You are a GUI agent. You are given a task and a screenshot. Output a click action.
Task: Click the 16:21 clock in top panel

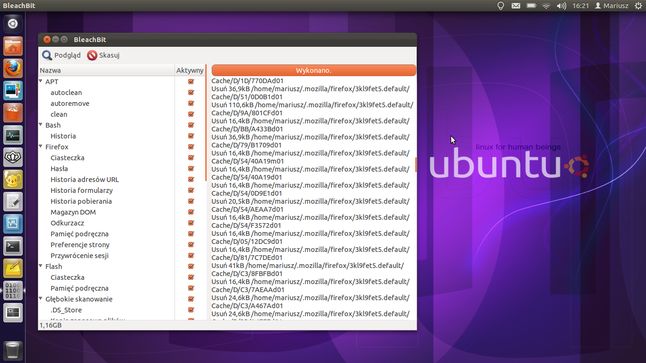point(580,6)
